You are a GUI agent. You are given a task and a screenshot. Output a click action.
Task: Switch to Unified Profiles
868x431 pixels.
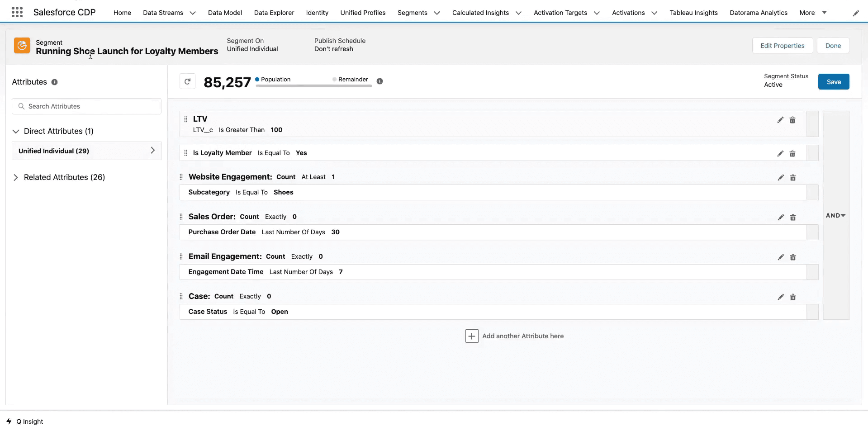tap(363, 13)
